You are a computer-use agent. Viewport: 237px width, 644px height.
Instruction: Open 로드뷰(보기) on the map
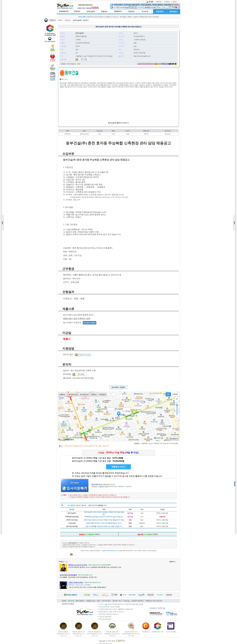[x=174, y=438]
